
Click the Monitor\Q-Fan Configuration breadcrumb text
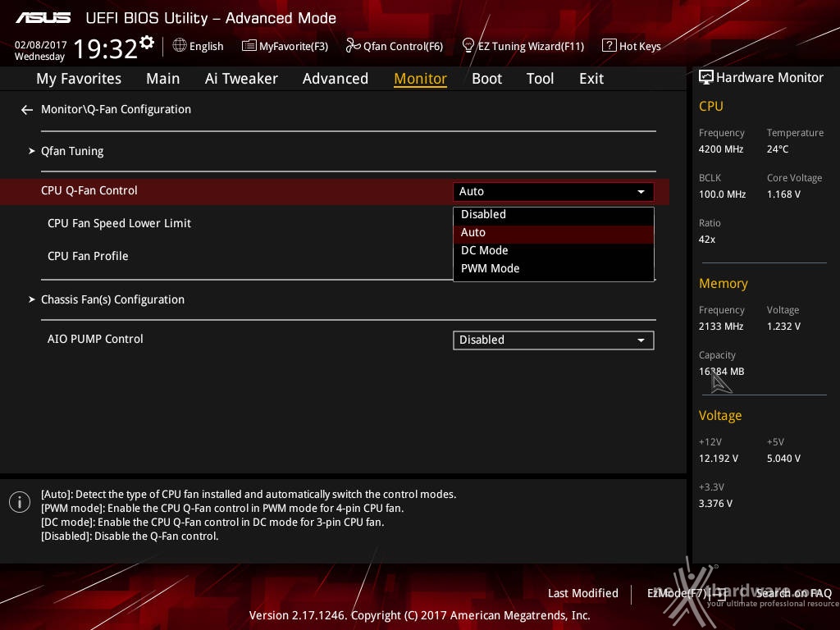tap(116, 109)
